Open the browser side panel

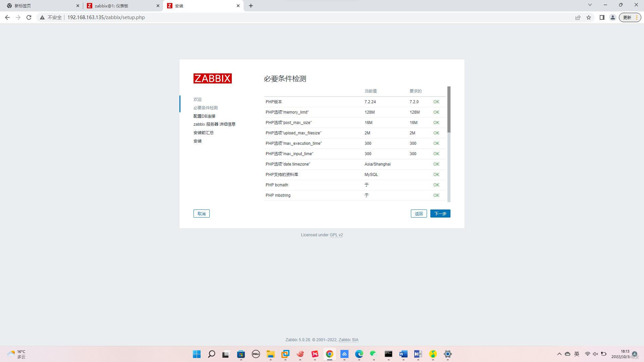coord(602,17)
